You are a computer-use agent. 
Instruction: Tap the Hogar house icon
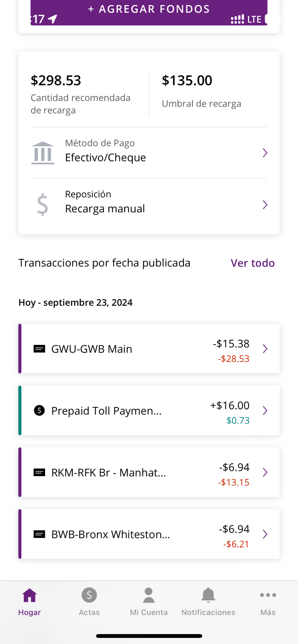coord(29,595)
